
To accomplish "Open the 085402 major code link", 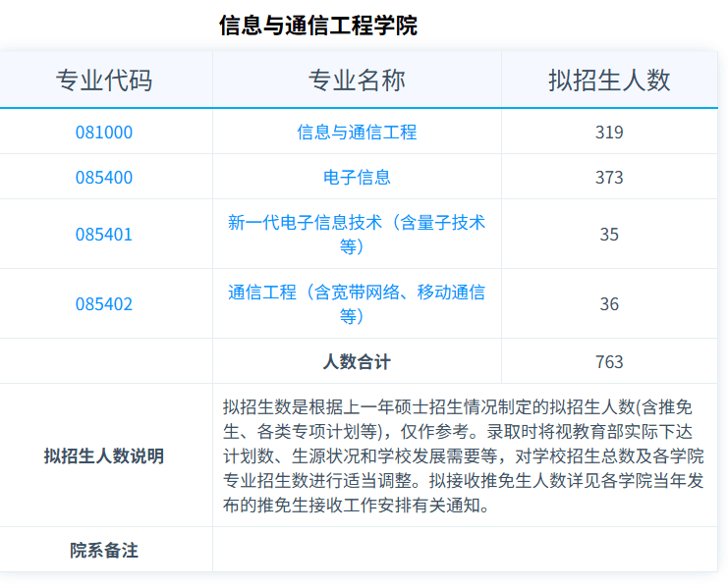I will [104, 304].
